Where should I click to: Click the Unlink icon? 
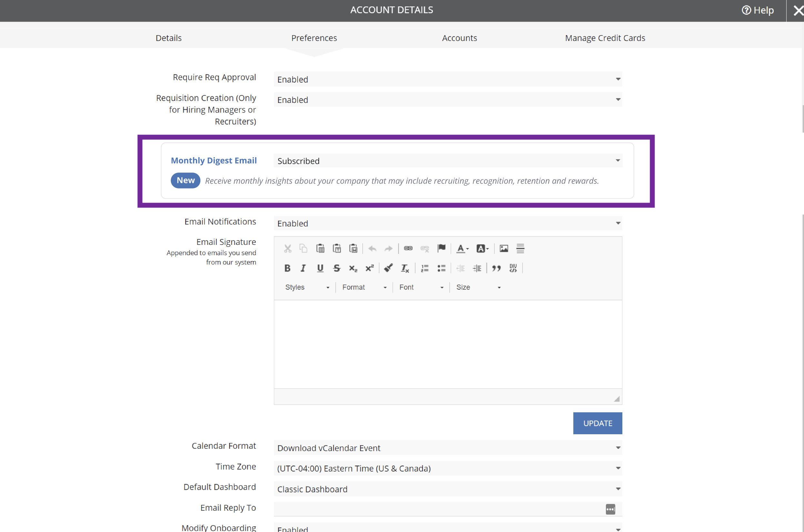pos(425,249)
